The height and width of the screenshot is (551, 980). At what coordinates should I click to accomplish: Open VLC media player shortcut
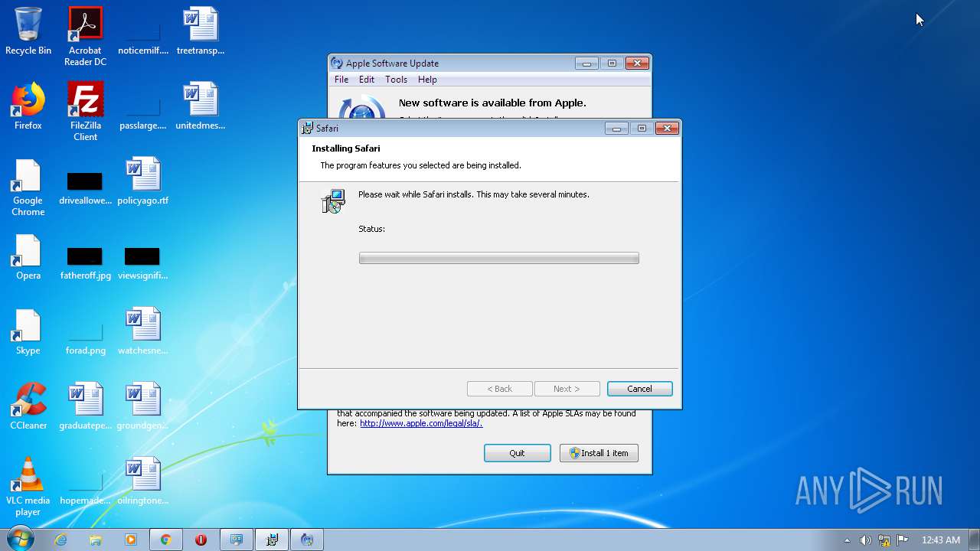click(x=28, y=487)
